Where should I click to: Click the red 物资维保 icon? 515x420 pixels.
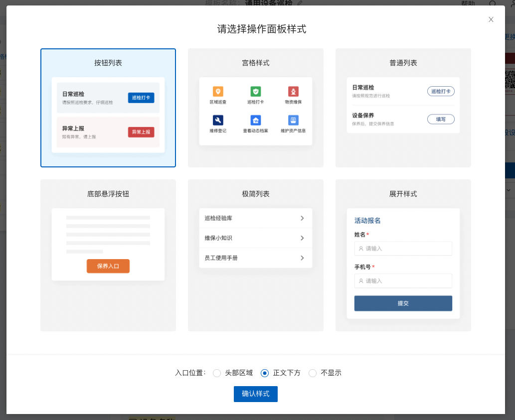coord(293,92)
